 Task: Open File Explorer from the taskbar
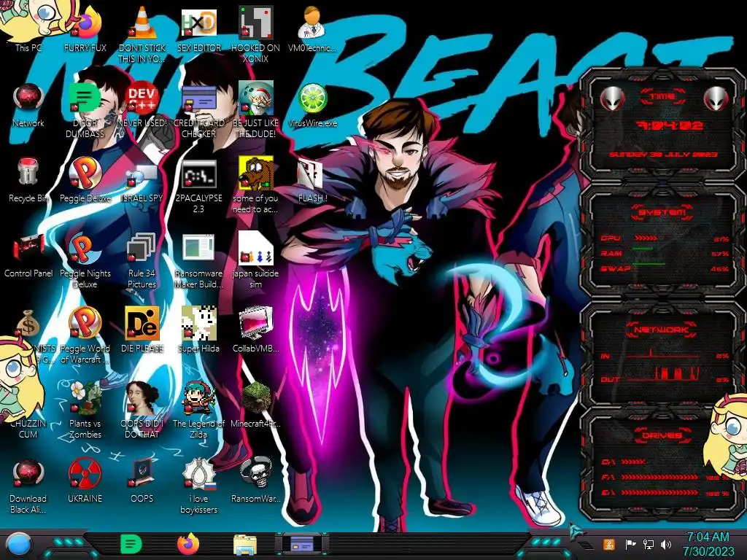245,545
